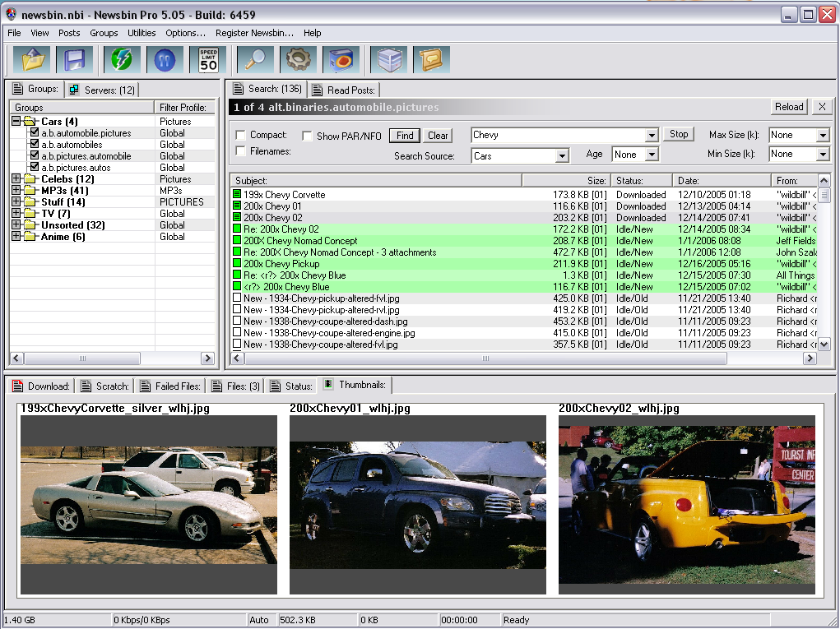Open the Utilities menu
Screen dimensions: 840x629
click(142, 33)
